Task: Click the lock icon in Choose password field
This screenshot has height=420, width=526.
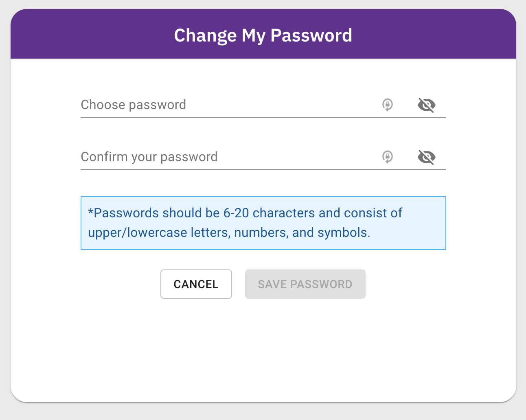Action: [x=388, y=105]
